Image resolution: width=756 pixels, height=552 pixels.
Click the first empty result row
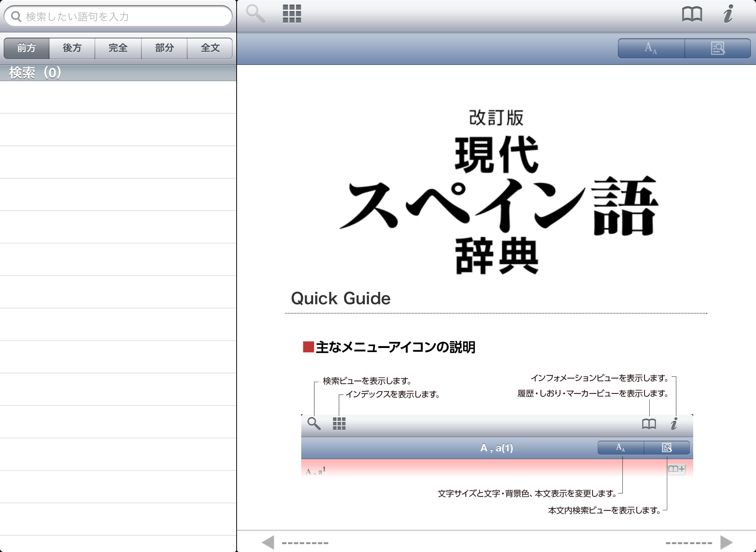(x=118, y=97)
